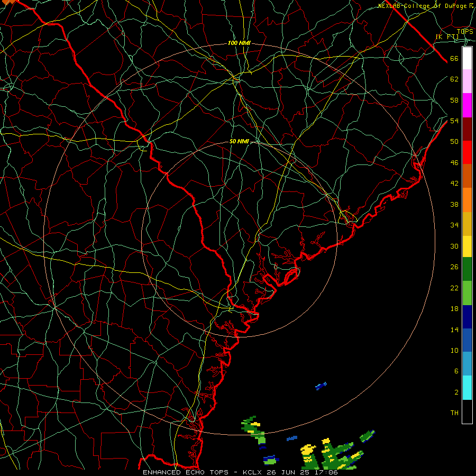Click the '34' legend value
This screenshot has height=476, width=476.
tap(454, 225)
